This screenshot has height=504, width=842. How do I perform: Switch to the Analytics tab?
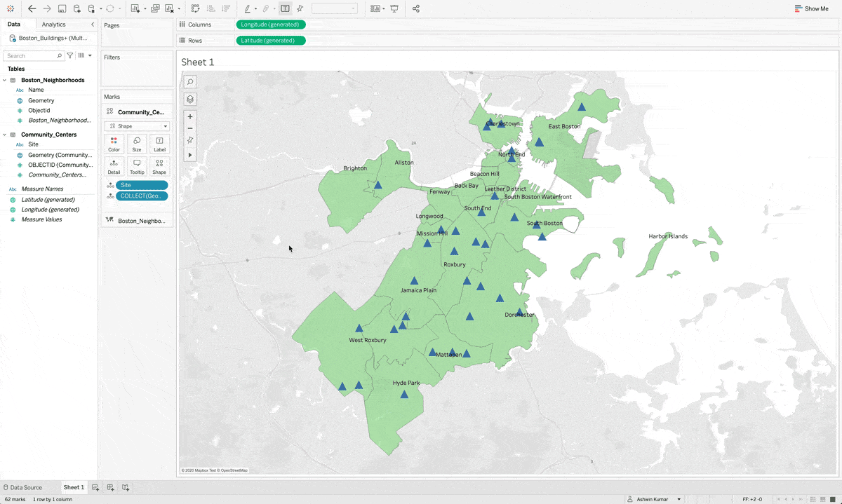coord(54,25)
